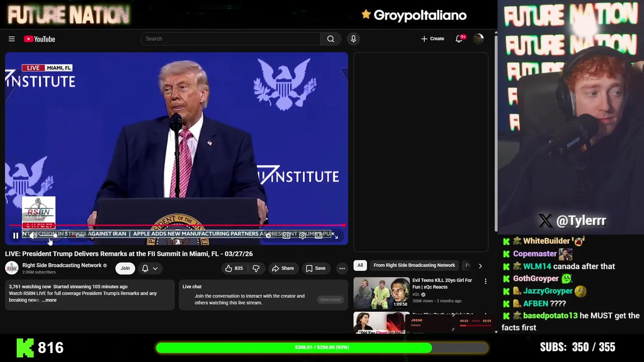Open xQc channel name link

pyautogui.click(x=416, y=294)
